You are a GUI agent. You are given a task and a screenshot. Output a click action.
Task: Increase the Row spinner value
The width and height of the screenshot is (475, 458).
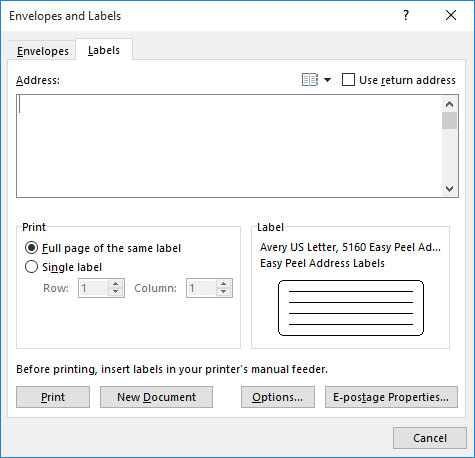coord(116,284)
